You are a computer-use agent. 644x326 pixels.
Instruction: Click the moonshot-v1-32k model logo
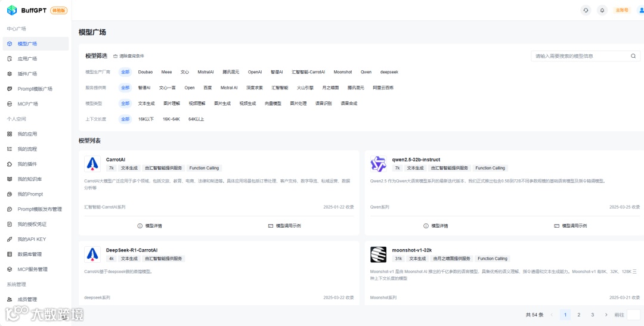tap(378, 254)
